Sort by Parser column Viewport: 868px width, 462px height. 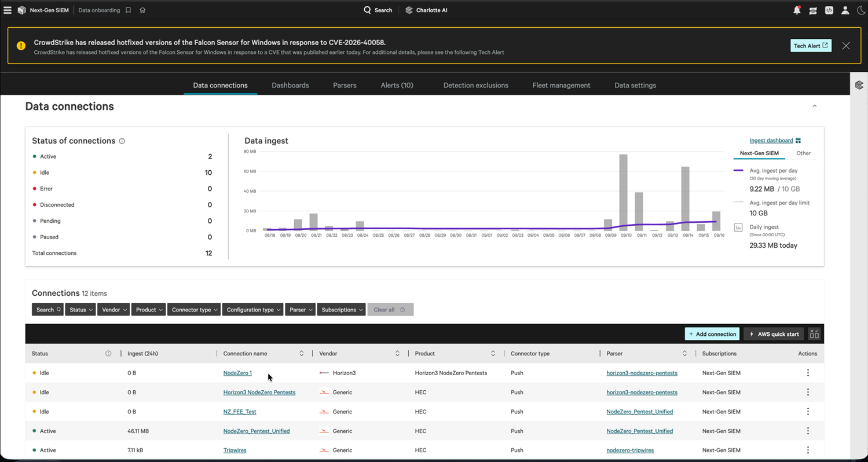click(x=684, y=354)
